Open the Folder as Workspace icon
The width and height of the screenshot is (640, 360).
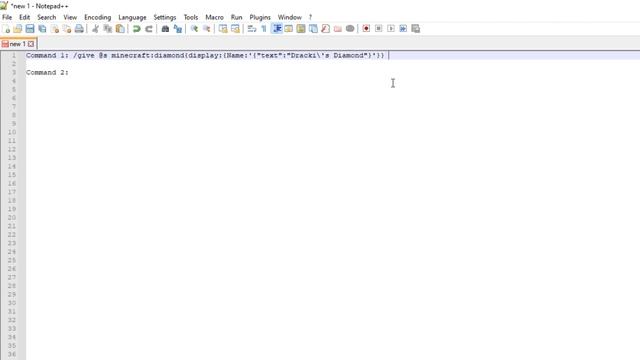[x=338, y=29]
